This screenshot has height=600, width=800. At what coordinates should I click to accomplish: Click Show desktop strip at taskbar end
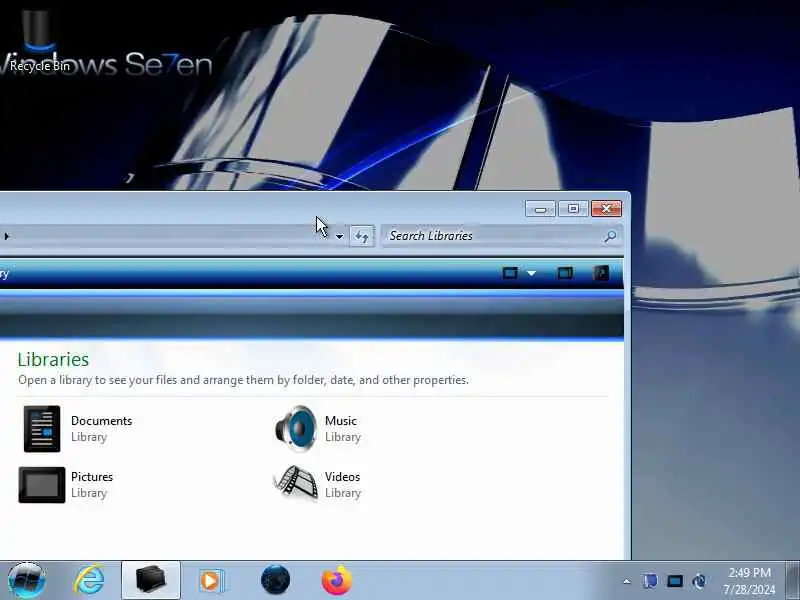click(792, 581)
